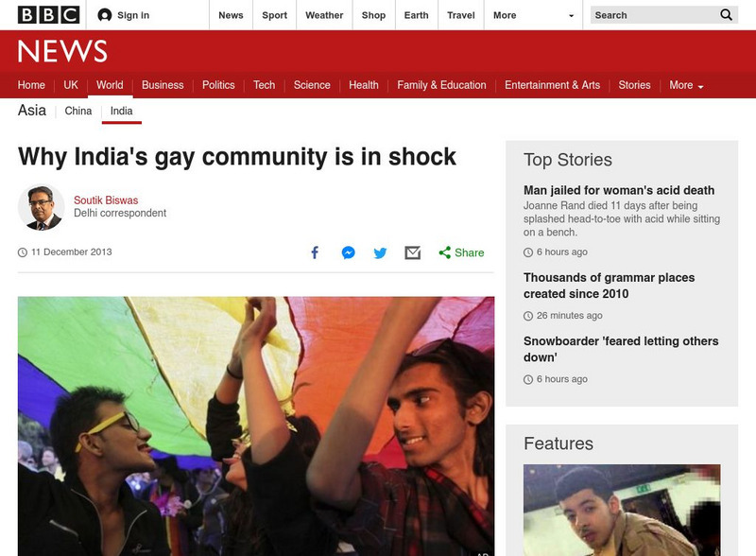Open Soutik Biswas author link
The image size is (756, 556).
[106, 200]
